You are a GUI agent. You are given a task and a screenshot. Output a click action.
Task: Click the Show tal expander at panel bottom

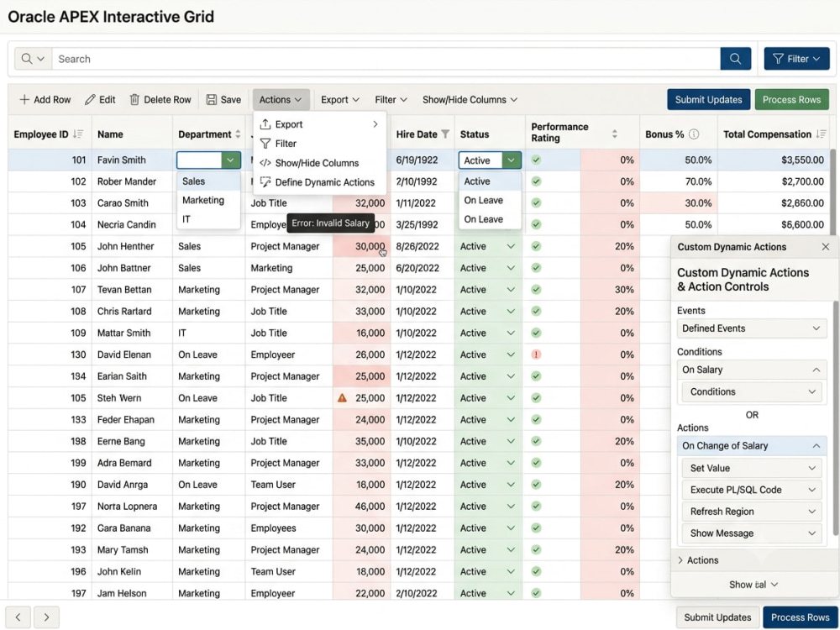[x=753, y=585]
